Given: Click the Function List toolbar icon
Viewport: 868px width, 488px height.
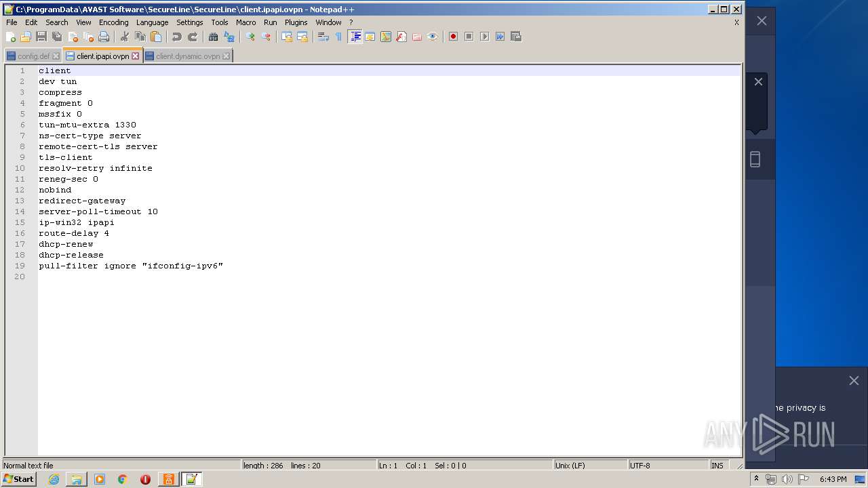Looking at the screenshot, I should [401, 37].
